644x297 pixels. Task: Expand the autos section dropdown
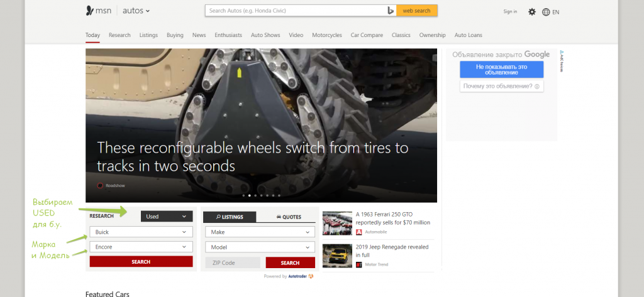click(x=136, y=11)
